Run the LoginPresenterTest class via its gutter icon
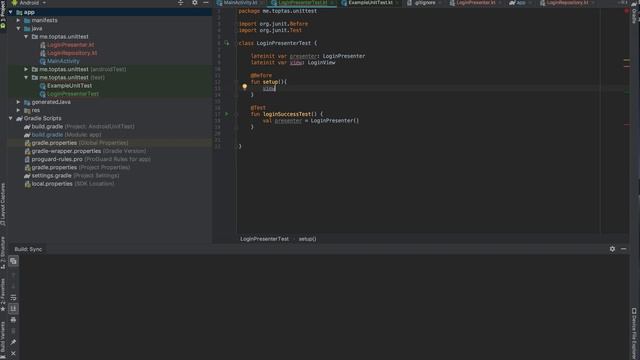The height and width of the screenshot is (360, 640). (227, 43)
